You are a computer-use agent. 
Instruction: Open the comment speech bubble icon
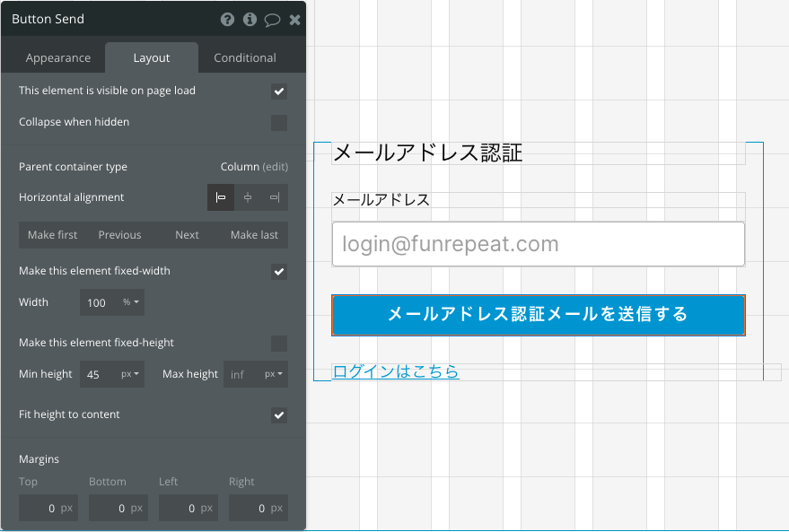(272, 20)
